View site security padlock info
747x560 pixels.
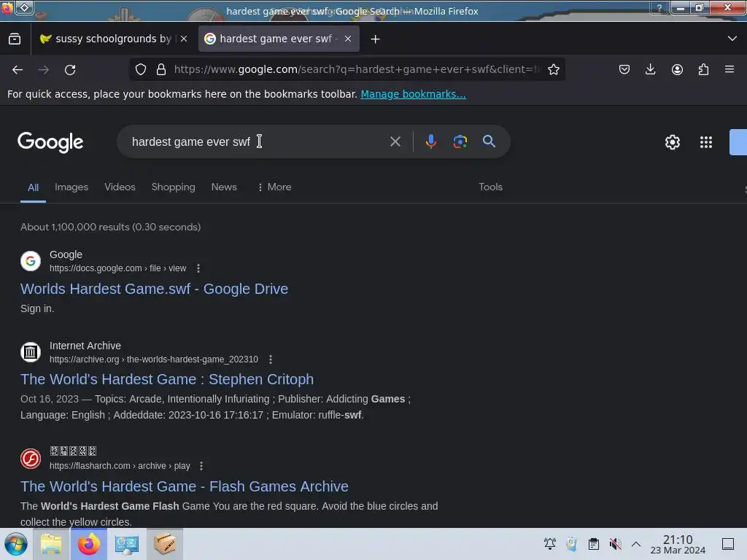coord(161,69)
